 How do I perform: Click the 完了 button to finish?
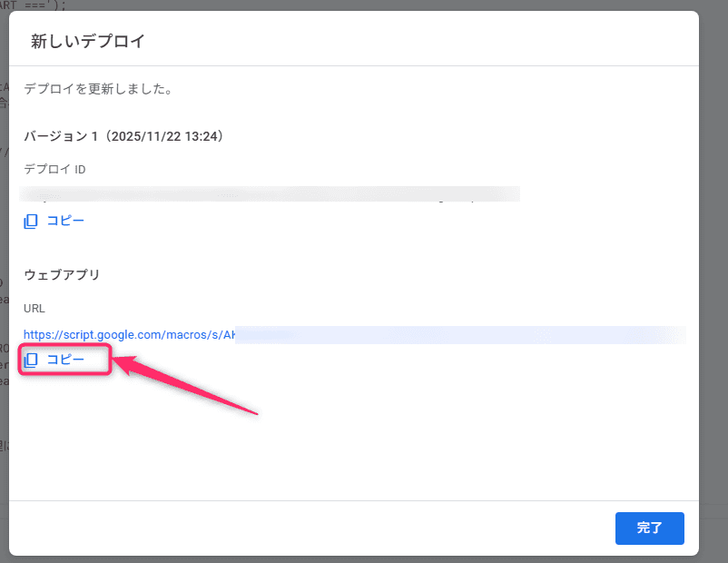(x=650, y=528)
